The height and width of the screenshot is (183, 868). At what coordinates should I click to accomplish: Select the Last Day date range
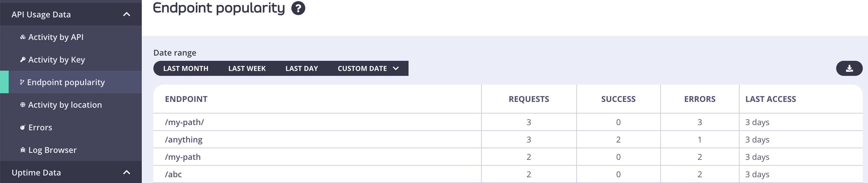tap(301, 68)
